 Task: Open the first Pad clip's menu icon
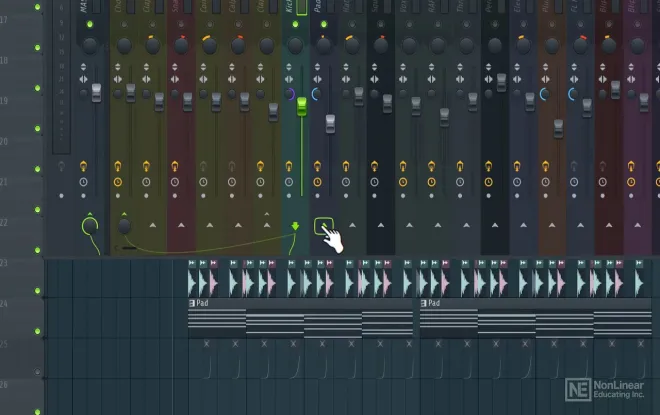click(192, 302)
